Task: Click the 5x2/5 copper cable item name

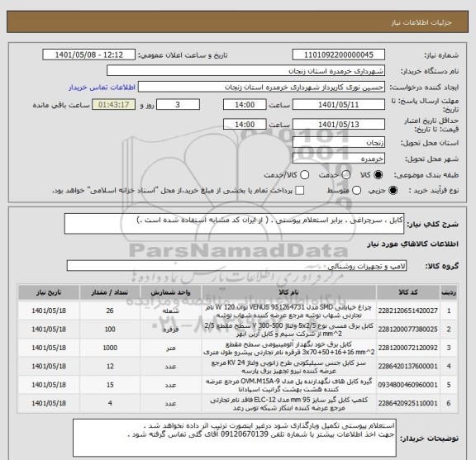Action: tap(288, 330)
